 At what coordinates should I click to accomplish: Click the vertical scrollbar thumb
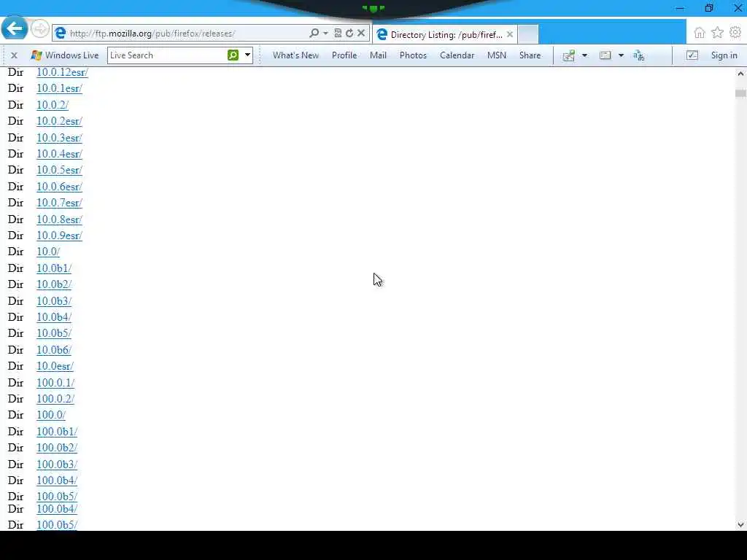tap(740, 93)
